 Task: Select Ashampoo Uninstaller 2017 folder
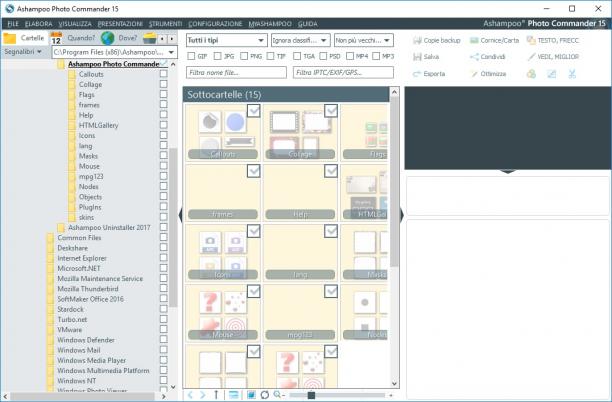click(109, 228)
